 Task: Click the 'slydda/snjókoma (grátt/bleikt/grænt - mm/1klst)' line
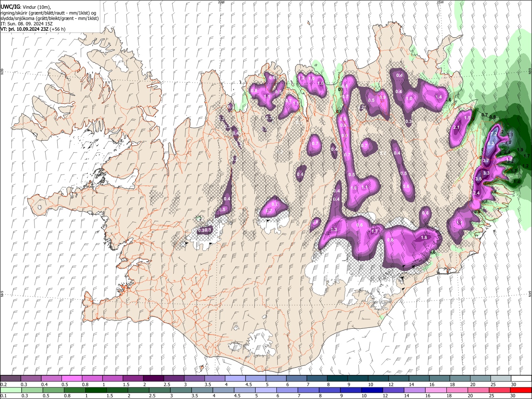[x=49, y=18]
